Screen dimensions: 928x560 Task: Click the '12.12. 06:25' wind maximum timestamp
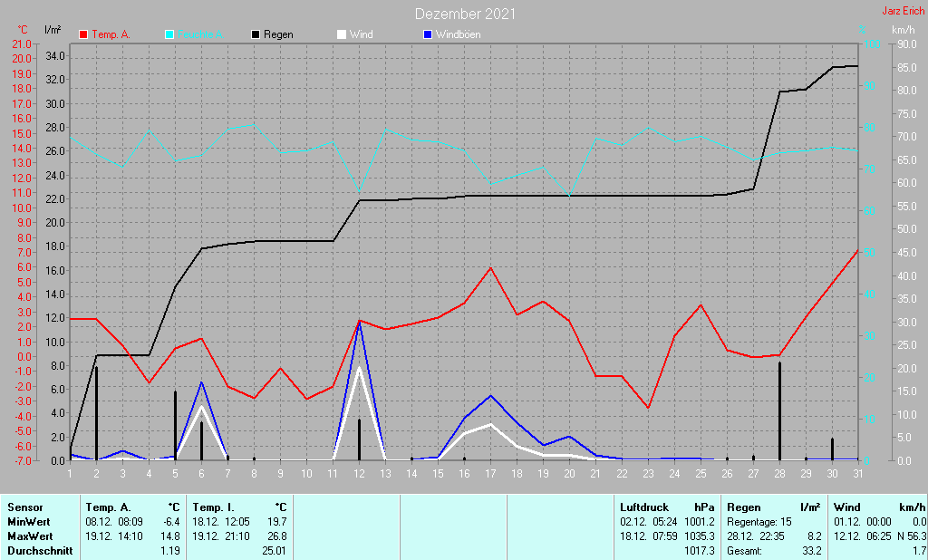[x=863, y=536]
